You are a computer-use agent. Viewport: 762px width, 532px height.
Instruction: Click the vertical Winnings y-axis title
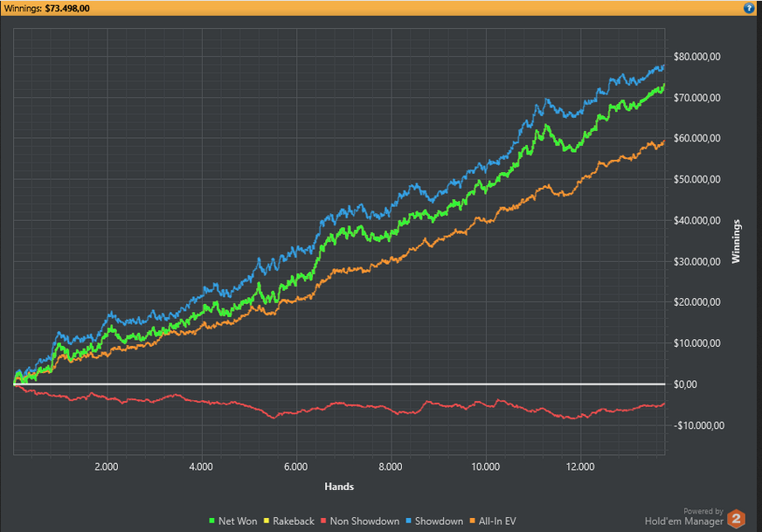736,241
